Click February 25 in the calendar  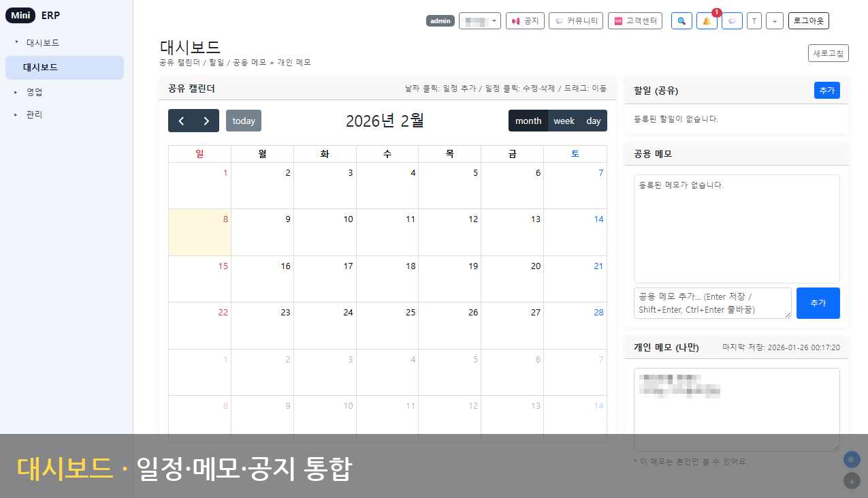pos(387,326)
